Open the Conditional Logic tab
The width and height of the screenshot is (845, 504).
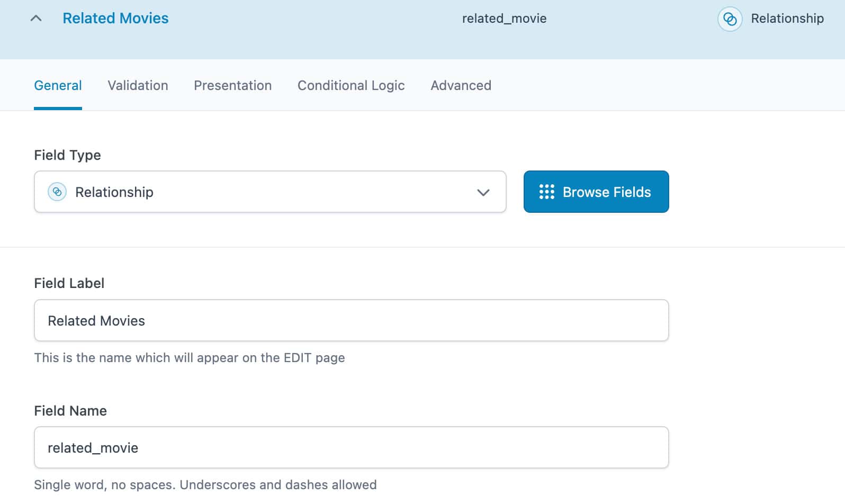[351, 85]
